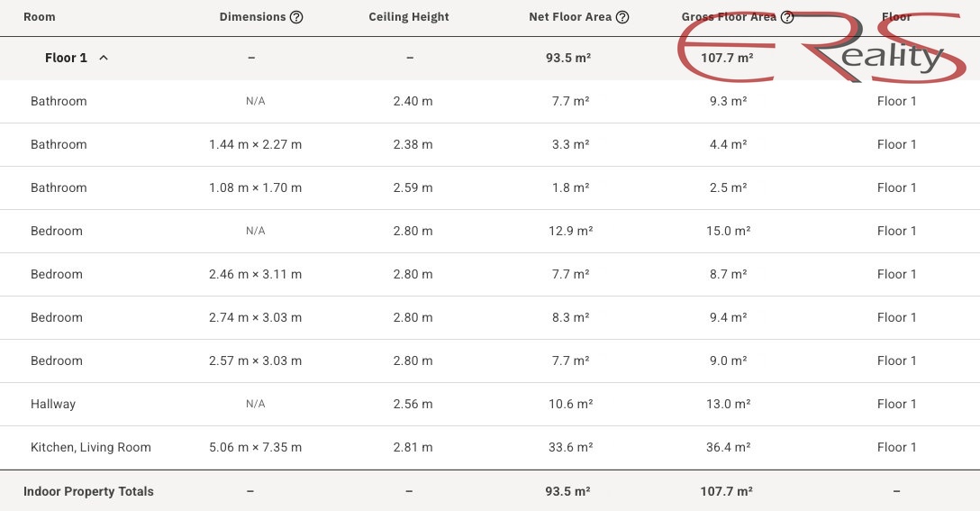Viewport: 980px width, 511px height.
Task: Click the Dimensions help question-mark icon
Action: pos(296,17)
